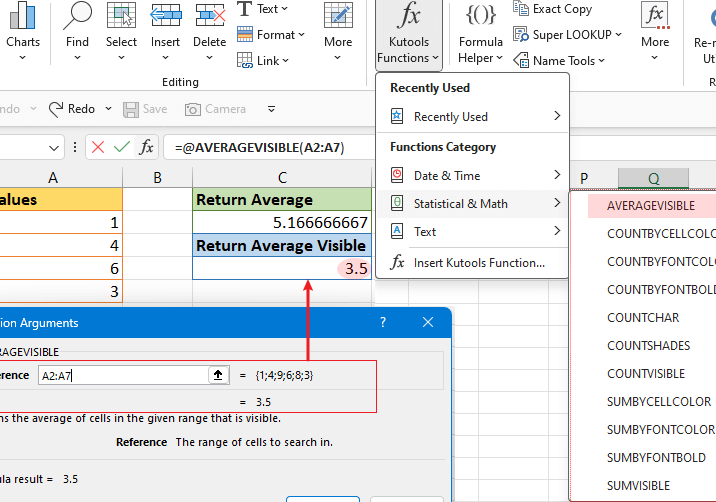Screen dimensions: 716x502
Task: Open the Format tools menu
Action: 271,35
